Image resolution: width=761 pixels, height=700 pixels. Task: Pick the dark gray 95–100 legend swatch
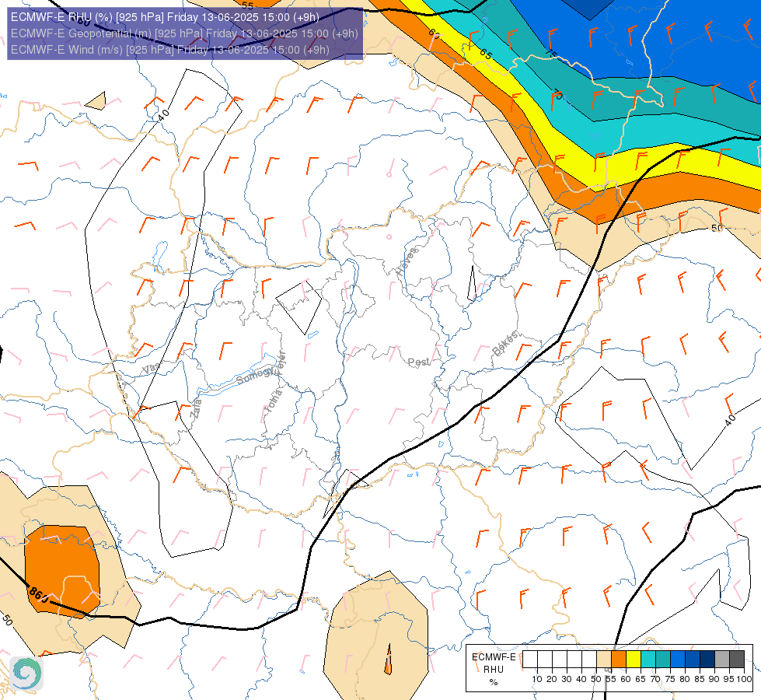[x=737, y=660]
